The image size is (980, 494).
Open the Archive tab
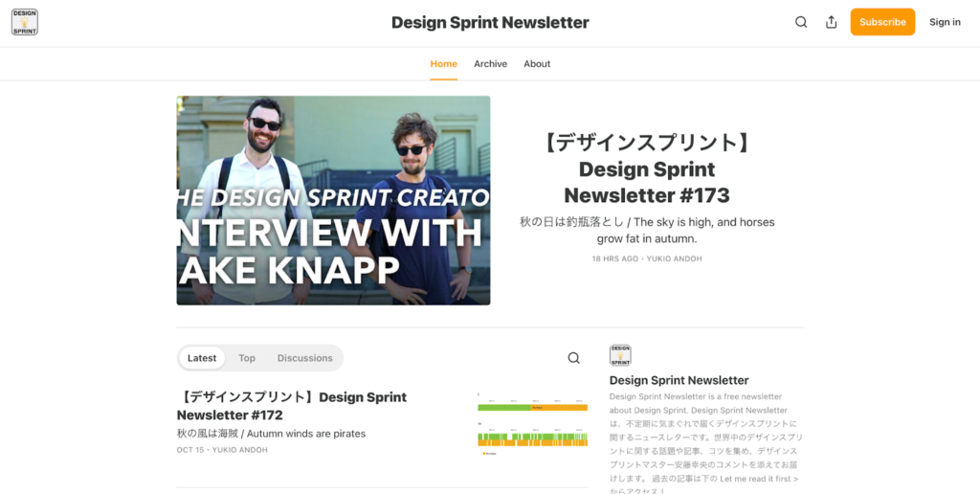(x=490, y=64)
